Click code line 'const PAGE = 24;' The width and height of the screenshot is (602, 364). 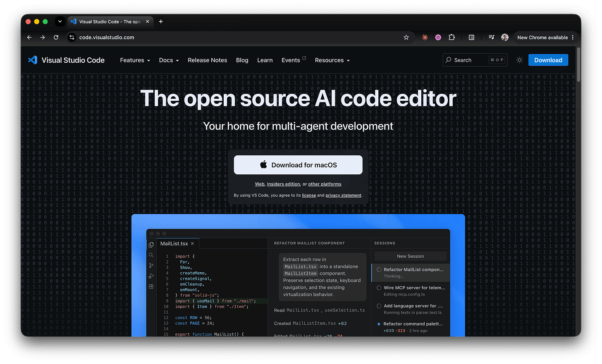tap(195, 323)
